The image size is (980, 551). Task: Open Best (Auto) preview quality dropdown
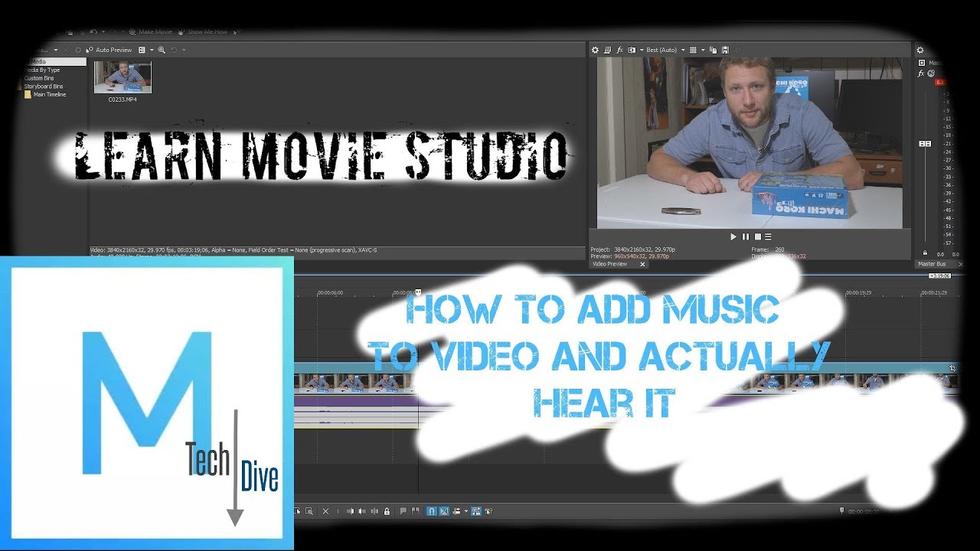(665, 50)
